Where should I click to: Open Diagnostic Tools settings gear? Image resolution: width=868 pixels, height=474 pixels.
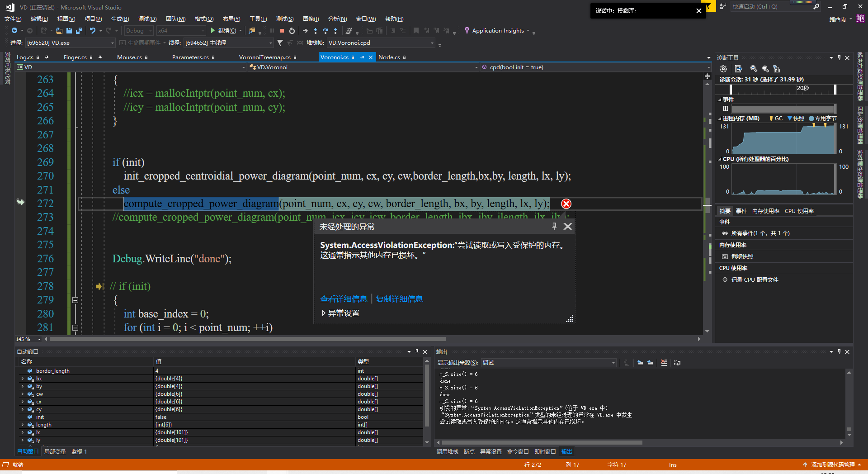723,68
